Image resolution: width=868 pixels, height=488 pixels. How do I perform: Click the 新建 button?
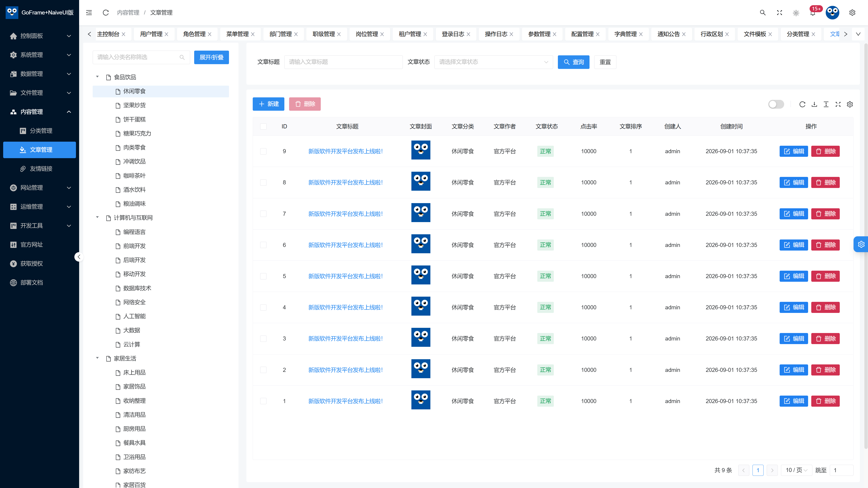(x=269, y=104)
